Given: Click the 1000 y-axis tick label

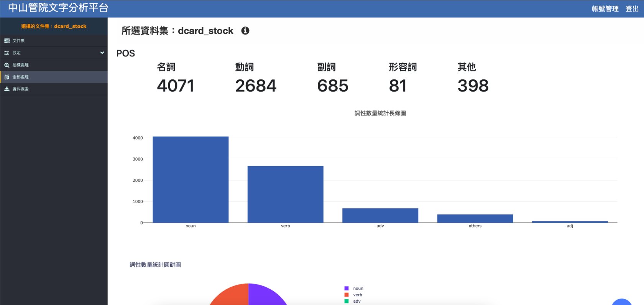Looking at the screenshot, I should point(138,201).
